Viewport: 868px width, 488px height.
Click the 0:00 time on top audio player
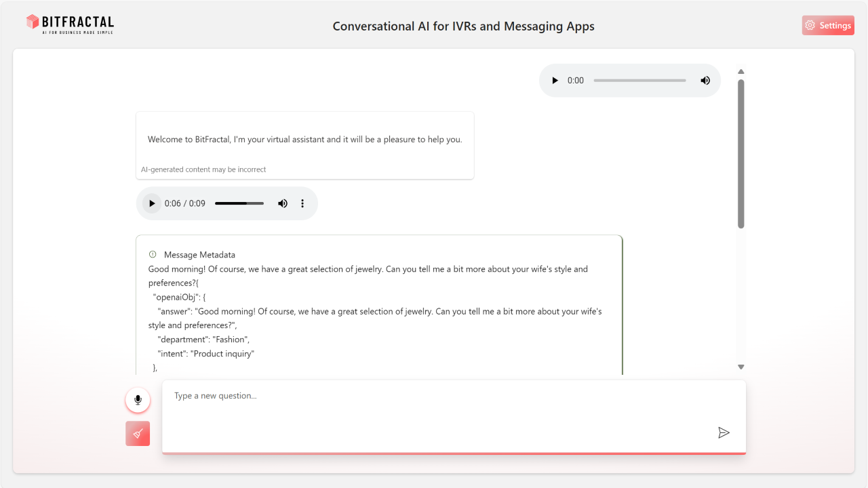point(576,81)
